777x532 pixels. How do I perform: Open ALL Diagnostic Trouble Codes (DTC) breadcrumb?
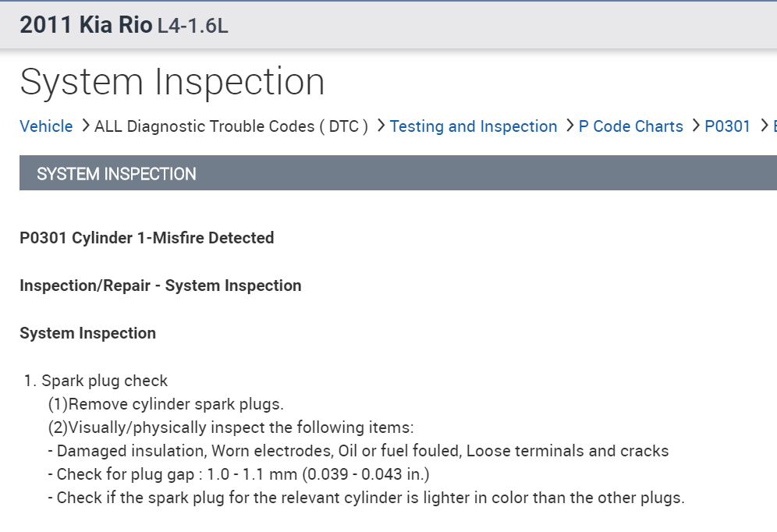(231, 126)
